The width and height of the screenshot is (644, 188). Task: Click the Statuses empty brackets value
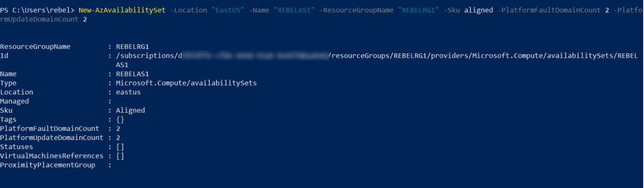(x=120, y=147)
